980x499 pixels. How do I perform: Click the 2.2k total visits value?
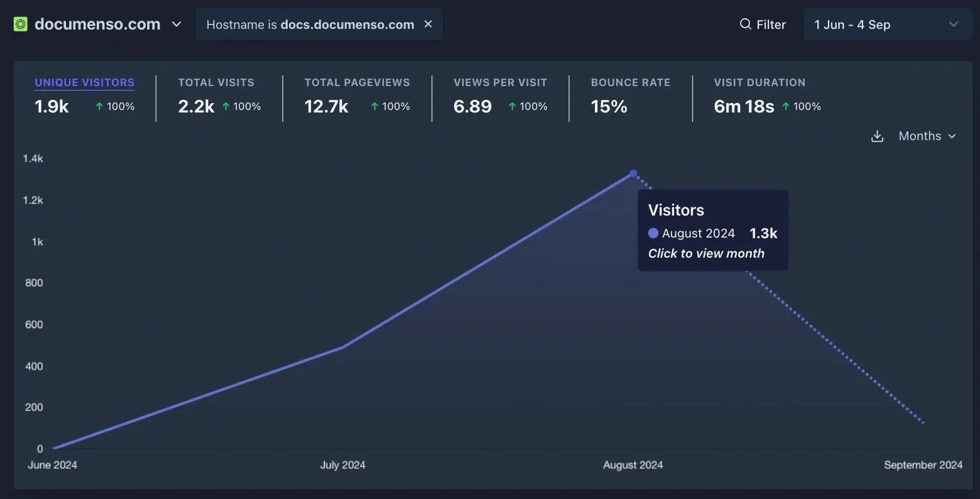click(x=196, y=106)
